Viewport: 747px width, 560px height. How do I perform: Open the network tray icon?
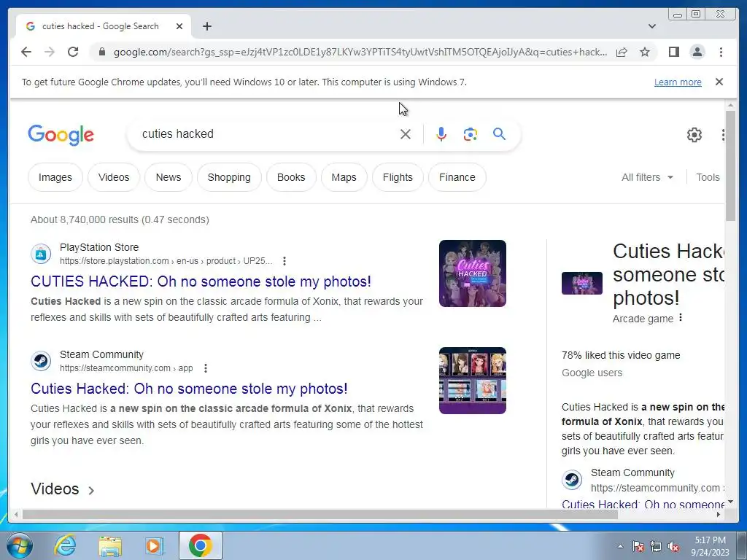point(656,546)
